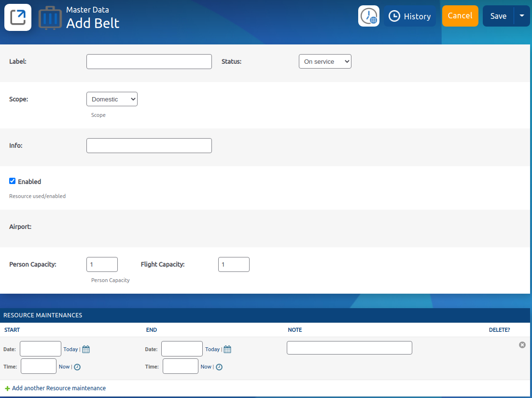Open calendar picker for Start date
This screenshot has width=532, height=398.
tap(86, 349)
